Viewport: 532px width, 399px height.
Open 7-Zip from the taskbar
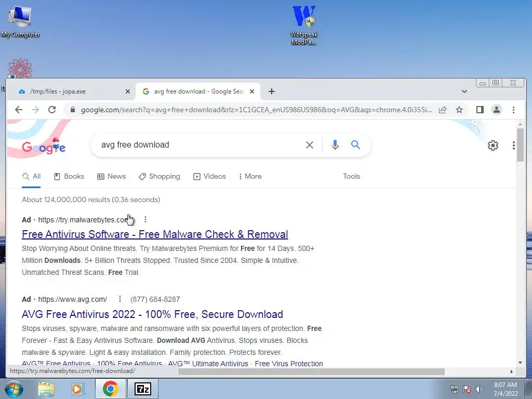[142, 389]
